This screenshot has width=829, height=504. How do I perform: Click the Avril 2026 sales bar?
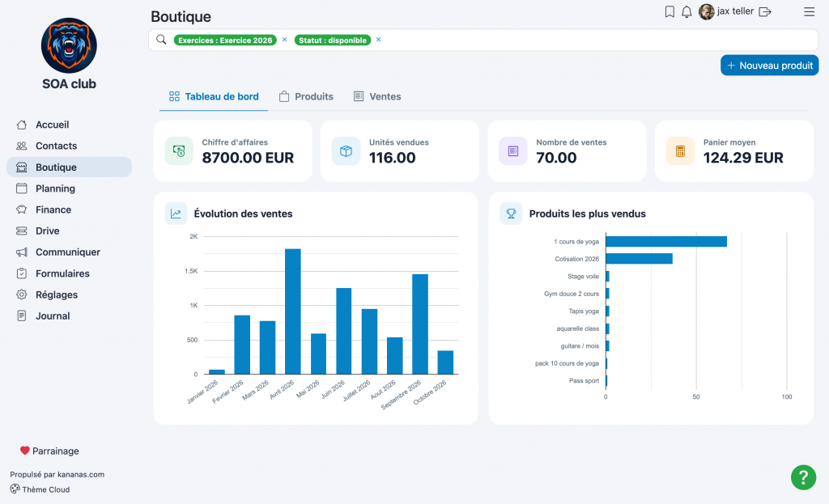[x=293, y=311]
